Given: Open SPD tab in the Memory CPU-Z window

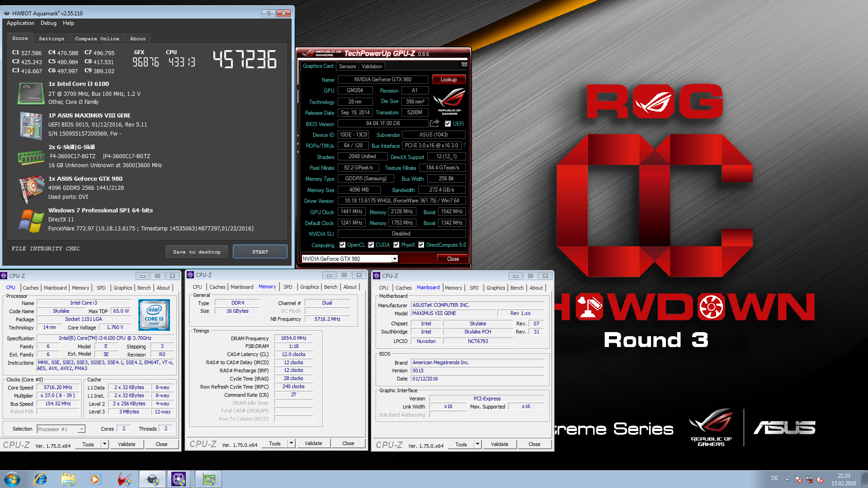Looking at the screenshot, I should coord(288,287).
